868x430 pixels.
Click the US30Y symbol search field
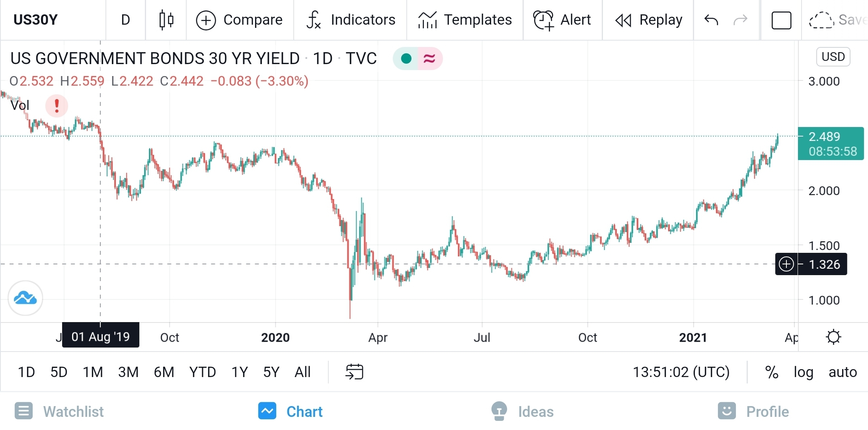coord(36,20)
